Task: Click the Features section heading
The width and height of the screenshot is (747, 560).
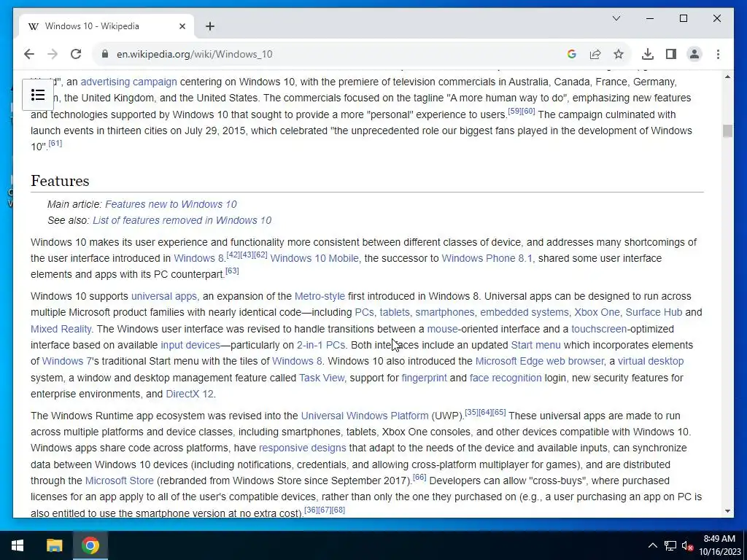Action: [60, 181]
